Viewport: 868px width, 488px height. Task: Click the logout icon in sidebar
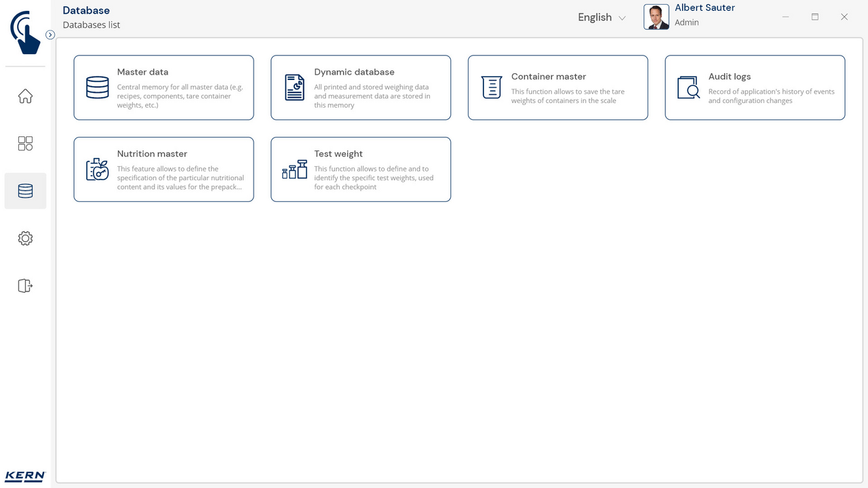25,286
